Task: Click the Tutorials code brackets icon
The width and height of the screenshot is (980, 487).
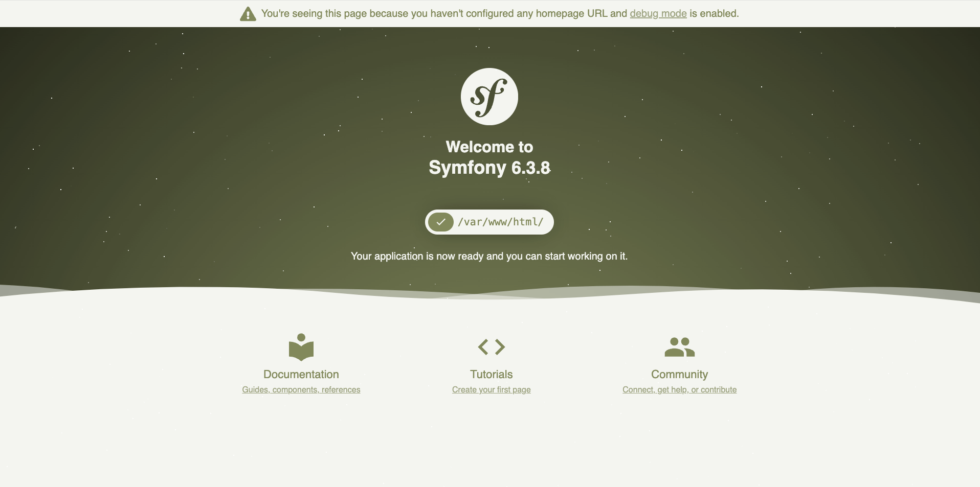Action: pyautogui.click(x=491, y=347)
